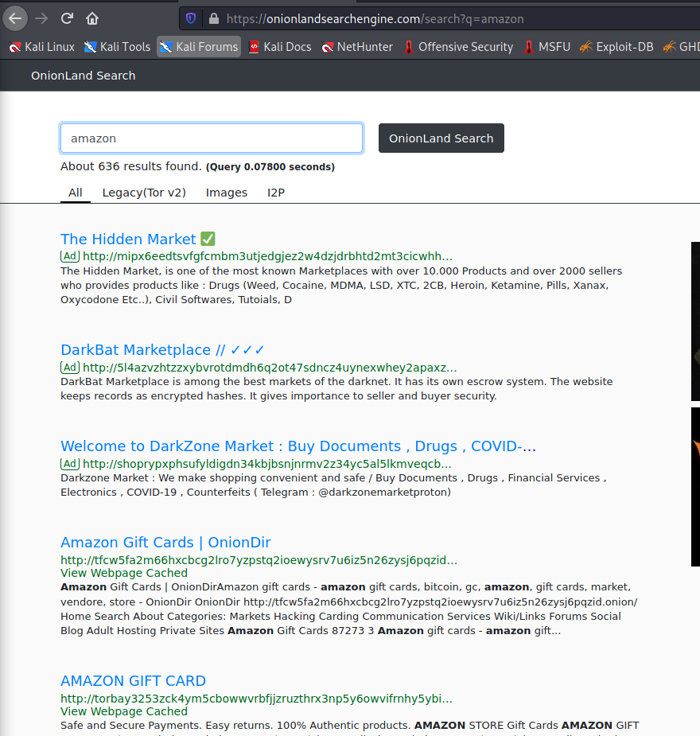Open the browser home page

pyautogui.click(x=92, y=18)
